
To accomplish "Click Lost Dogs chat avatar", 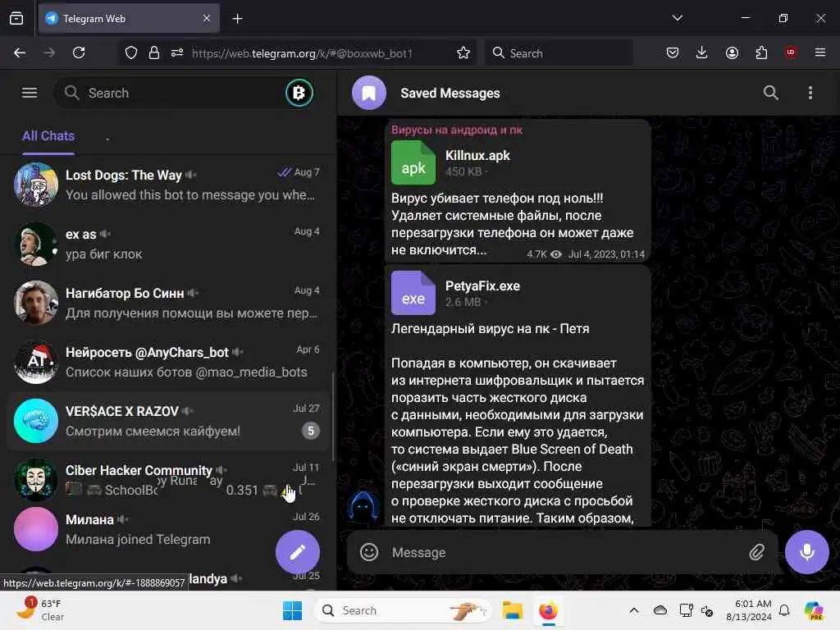I will click(36, 185).
